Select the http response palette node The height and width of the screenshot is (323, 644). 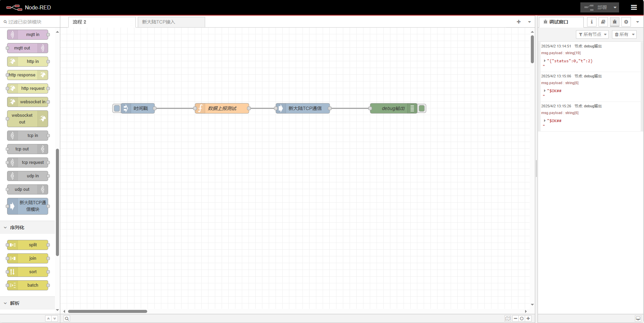(x=28, y=75)
